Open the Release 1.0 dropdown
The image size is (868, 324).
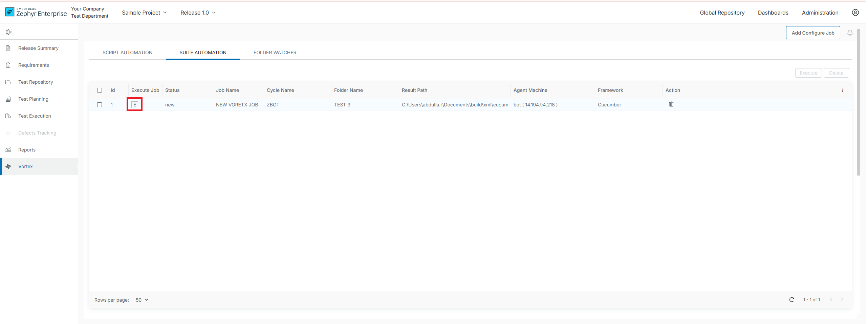click(198, 13)
